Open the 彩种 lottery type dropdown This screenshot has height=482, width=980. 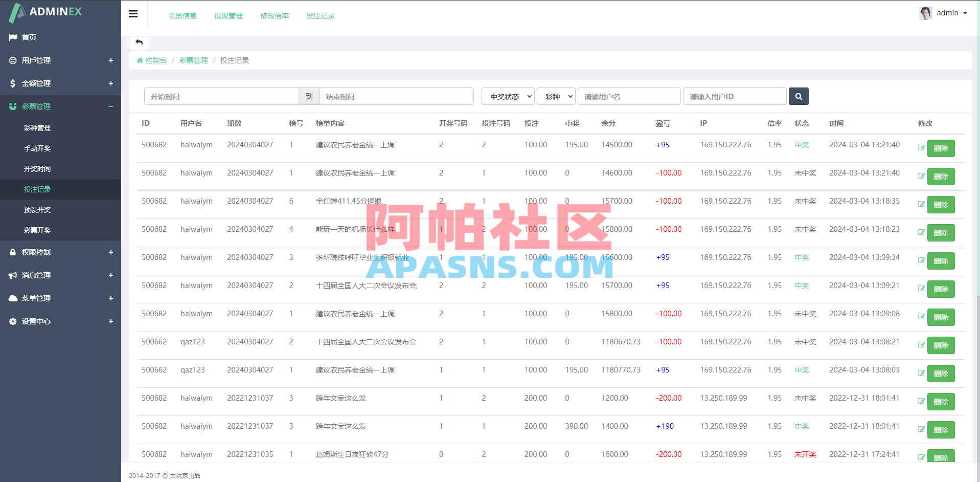tap(556, 96)
